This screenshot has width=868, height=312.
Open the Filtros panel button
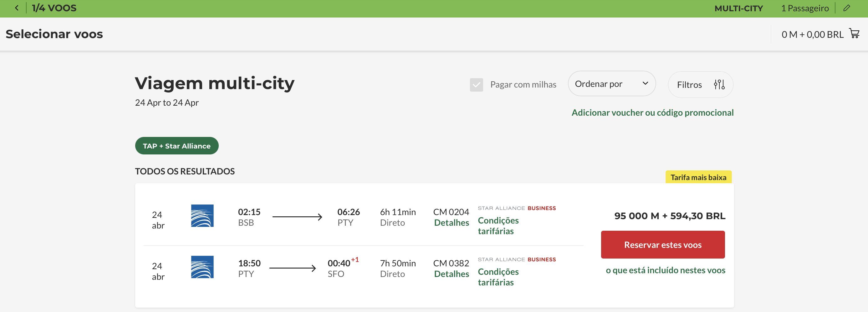click(689, 85)
